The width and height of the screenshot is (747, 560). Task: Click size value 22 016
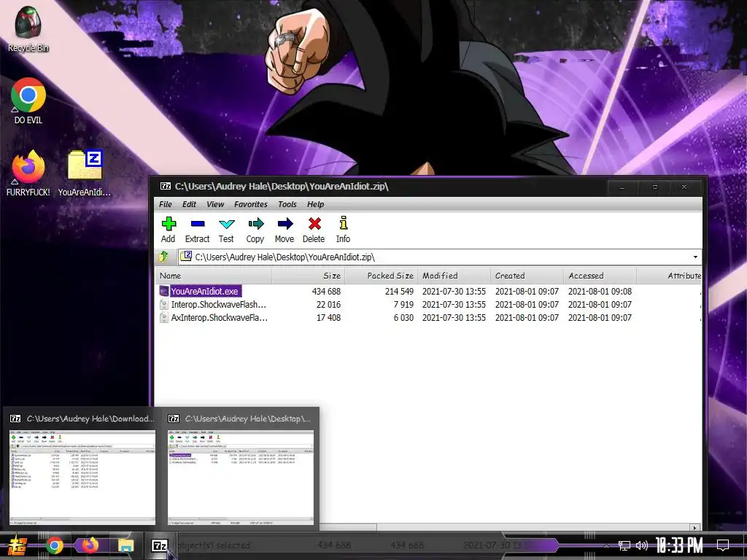(329, 305)
